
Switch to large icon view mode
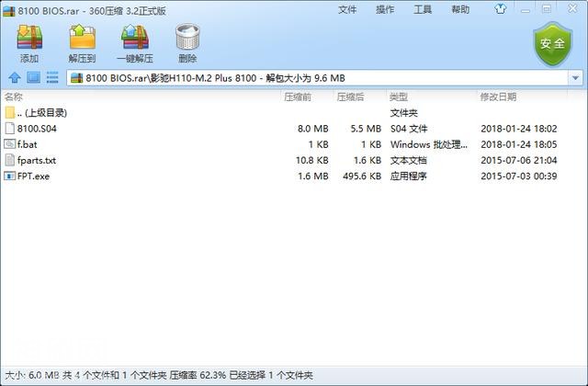(33, 77)
